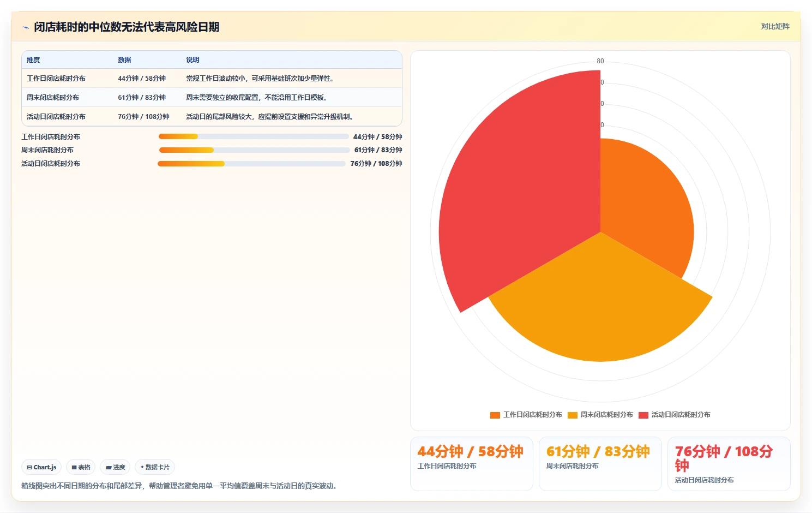Click the 工作日 progress bar
812x513 pixels.
point(254,136)
